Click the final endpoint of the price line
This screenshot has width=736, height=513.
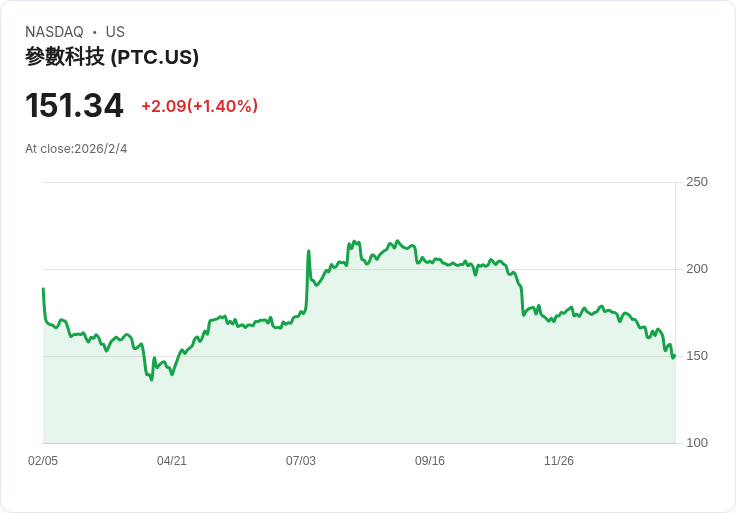click(674, 356)
